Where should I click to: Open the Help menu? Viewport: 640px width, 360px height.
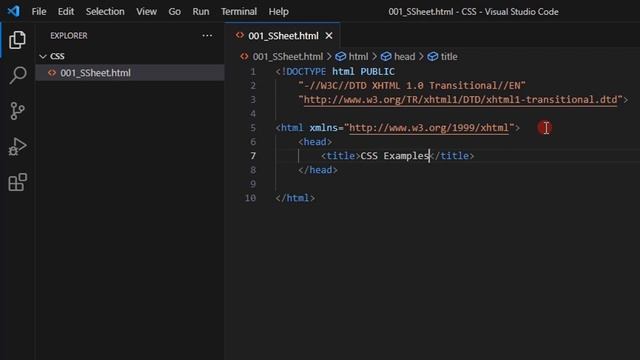point(278,11)
